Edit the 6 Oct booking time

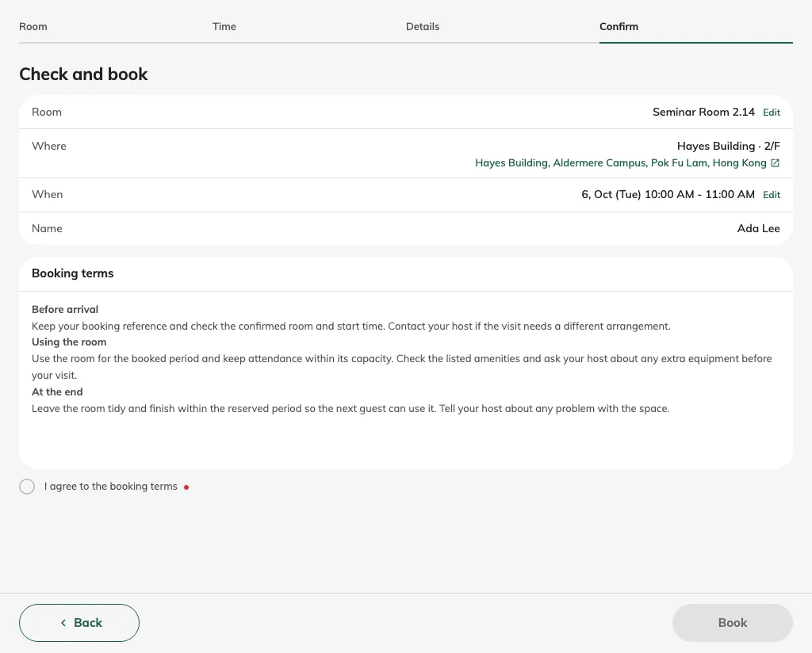click(771, 195)
